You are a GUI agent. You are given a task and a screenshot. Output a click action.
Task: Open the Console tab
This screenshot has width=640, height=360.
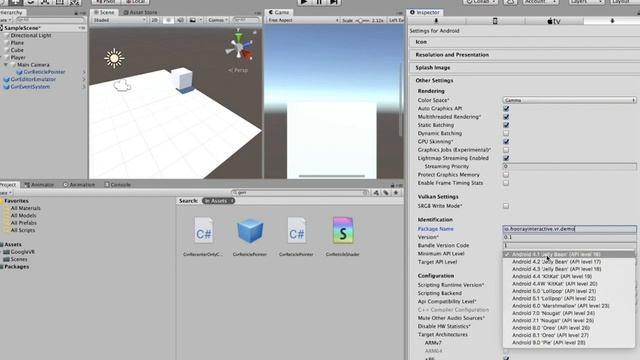pyautogui.click(x=118, y=184)
